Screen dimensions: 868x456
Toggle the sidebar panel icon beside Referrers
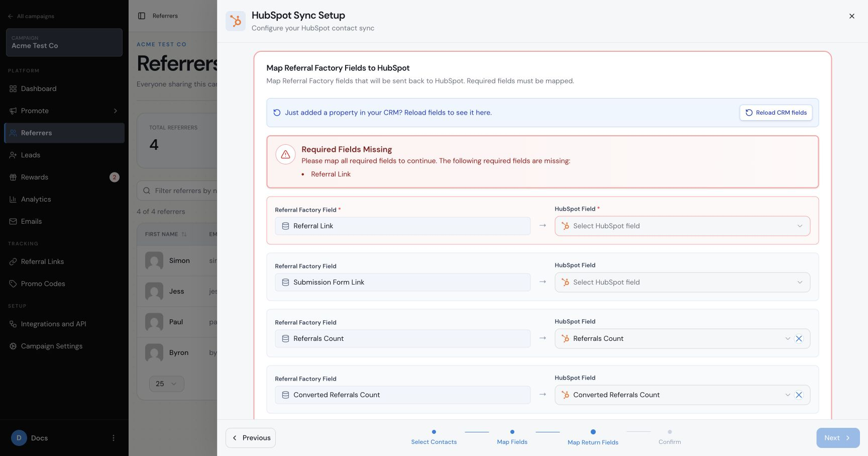142,16
